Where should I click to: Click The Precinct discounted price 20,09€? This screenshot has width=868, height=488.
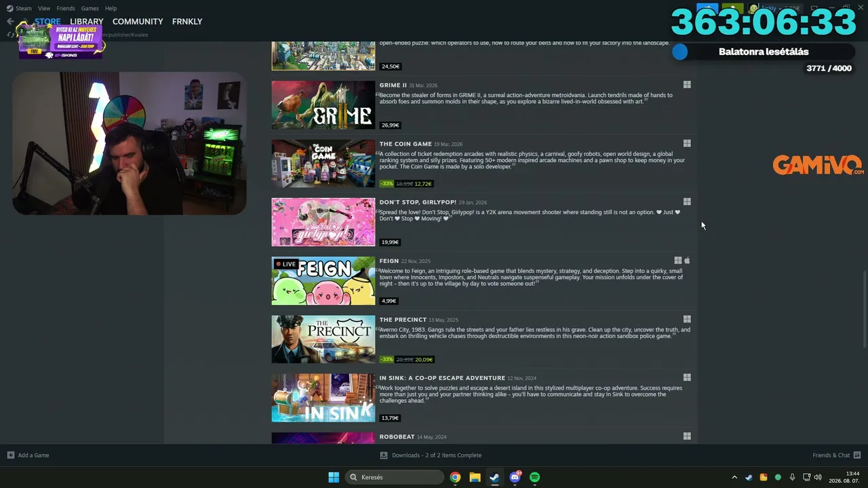[x=424, y=359]
